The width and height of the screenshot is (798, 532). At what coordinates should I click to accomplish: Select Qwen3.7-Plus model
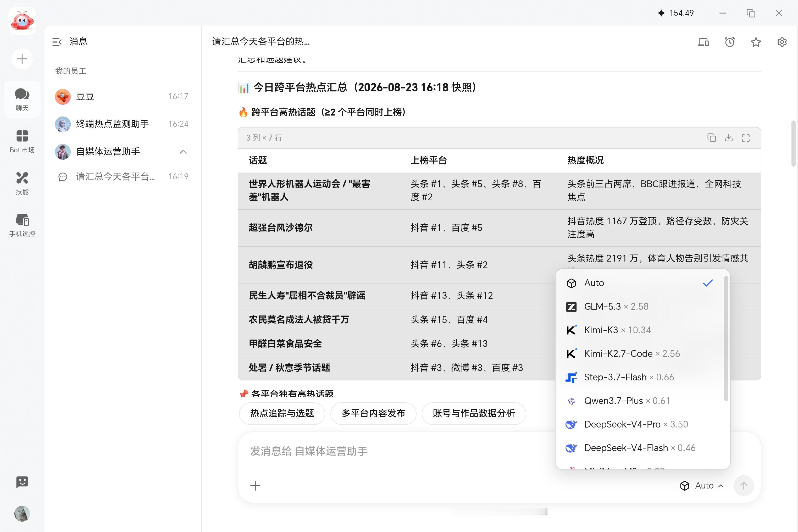pyautogui.click(x=640, y=401)
